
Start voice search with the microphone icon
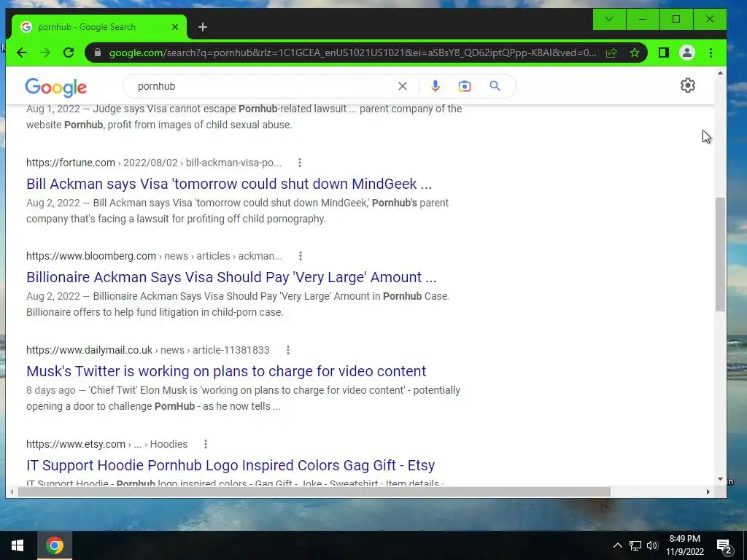tap(435, 86)
